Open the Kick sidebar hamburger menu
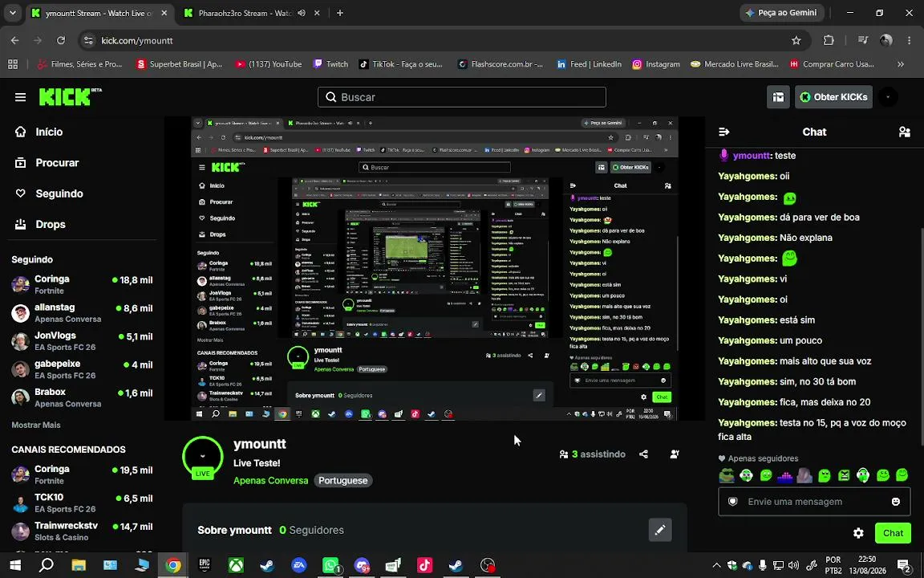Image resolution: width=924 pixels, height=578 pixels. click(x=21, y=97)
